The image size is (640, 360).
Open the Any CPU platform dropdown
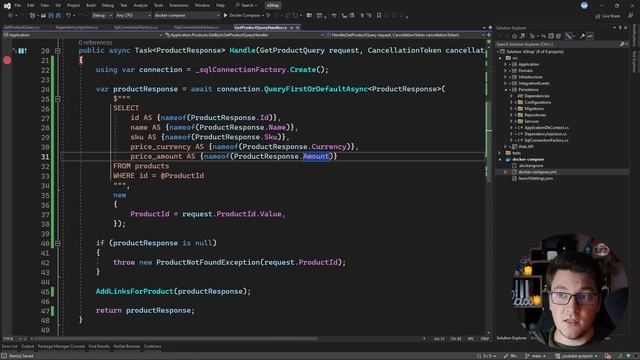[x=133, y=16]
